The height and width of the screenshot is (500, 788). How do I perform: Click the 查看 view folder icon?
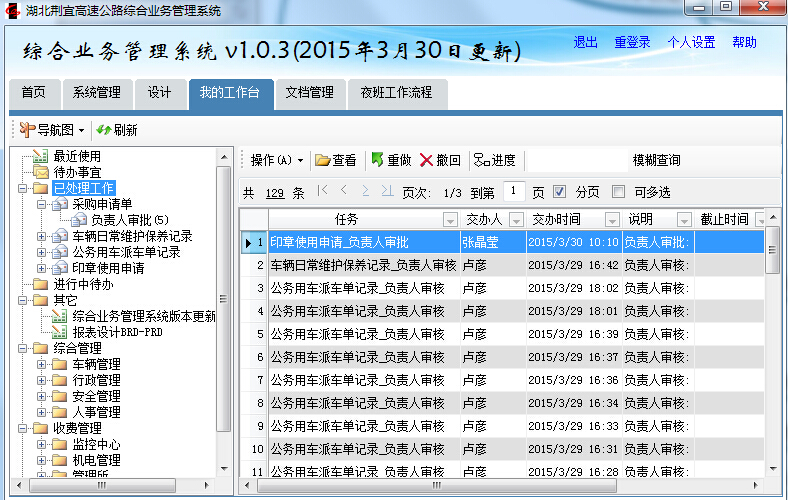(323, 160)
